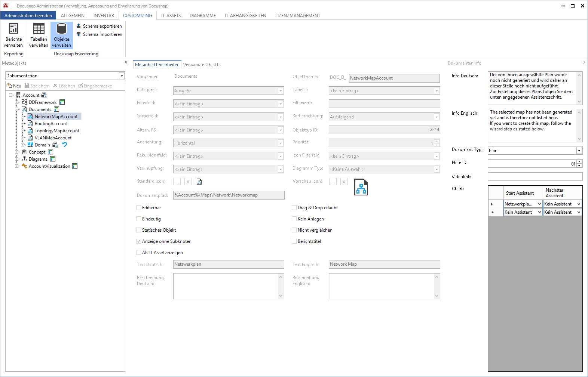
Task: Open Eingabemaske from toolbar
Action: [95, 86]
